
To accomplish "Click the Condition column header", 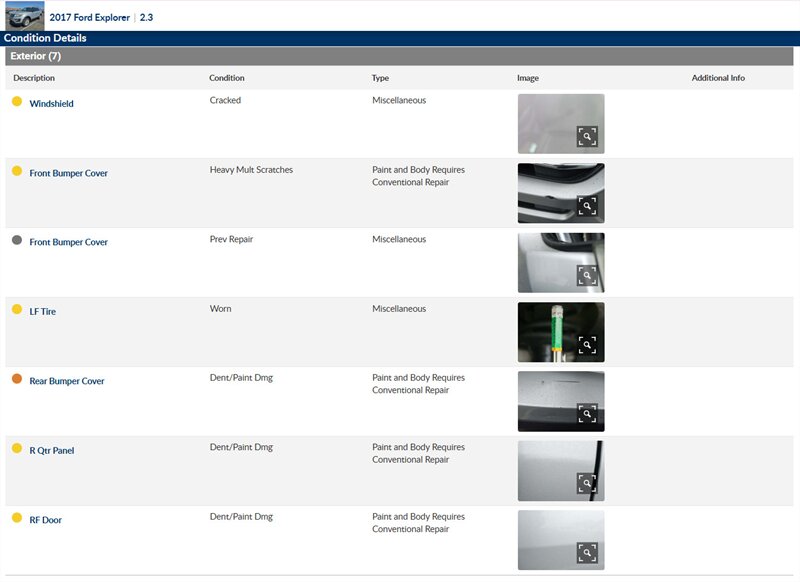I will point(227,78).
